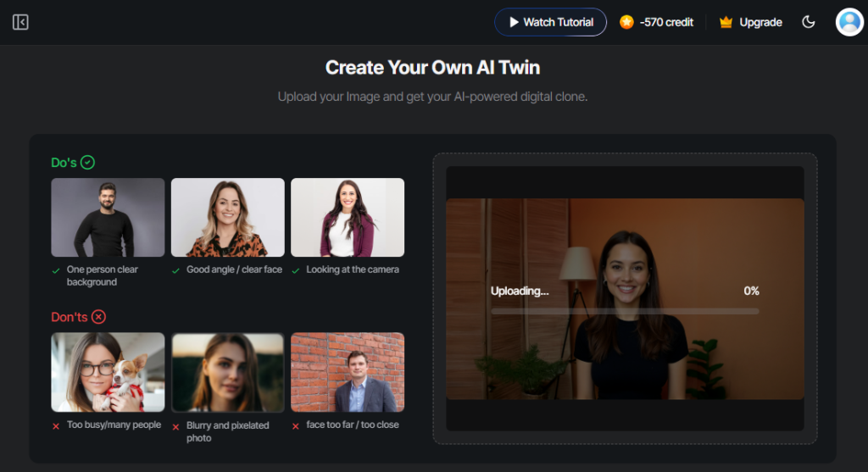Click the 'Good angle / clear face' label
868x472 pixels.
(234, 269)
